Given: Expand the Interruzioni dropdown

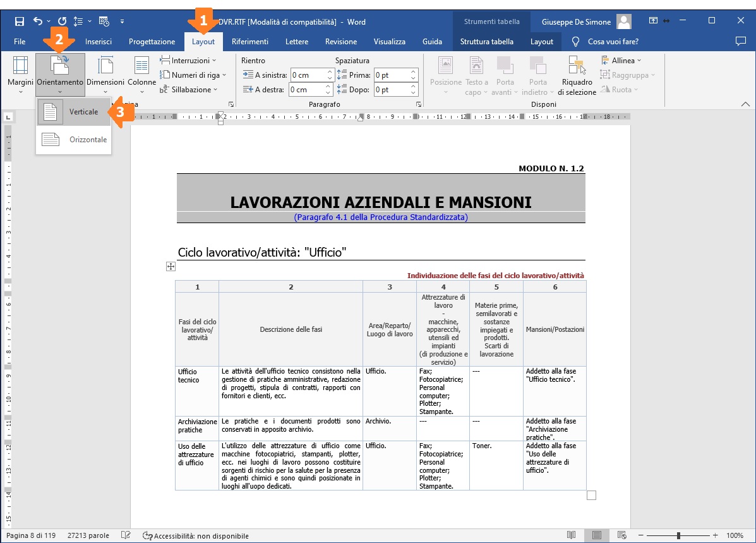Looking at the screenshot, I should [x=188, y=61].
